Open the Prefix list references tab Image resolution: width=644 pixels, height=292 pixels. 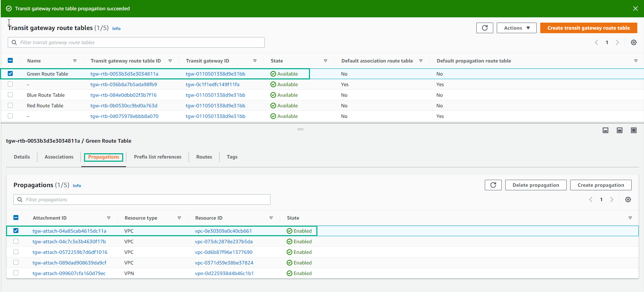[158, 157]
